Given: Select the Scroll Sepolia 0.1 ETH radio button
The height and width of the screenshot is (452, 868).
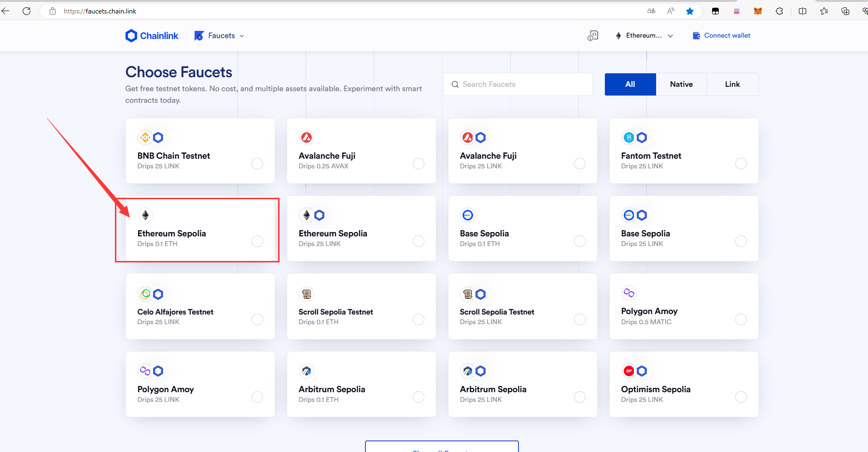Looking at the screenshot, I should coord(419,319).
